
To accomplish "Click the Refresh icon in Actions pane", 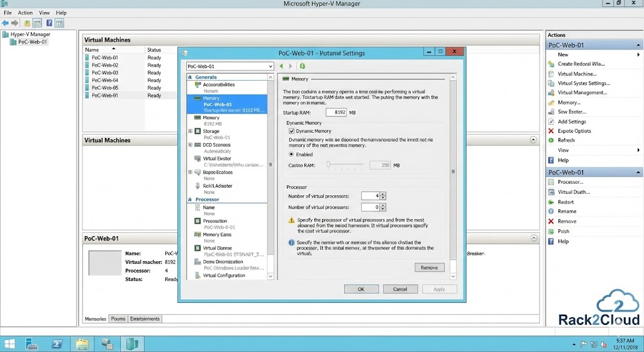I will pos(551,140).
